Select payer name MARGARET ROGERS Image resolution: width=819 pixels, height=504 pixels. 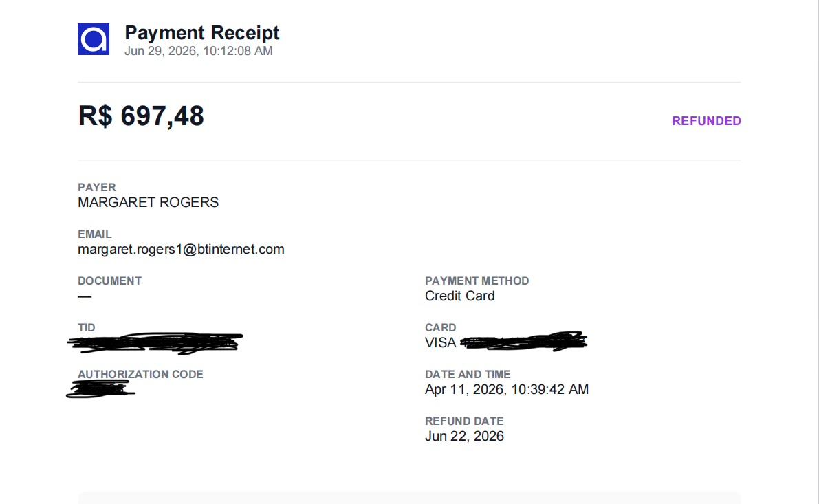point(149,203)
